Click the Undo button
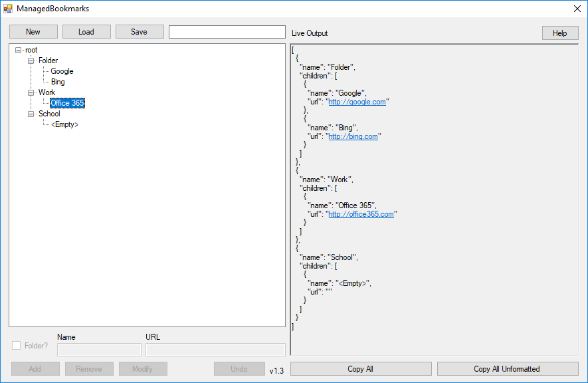Screen dimensions: 588x383 [239, 368]
